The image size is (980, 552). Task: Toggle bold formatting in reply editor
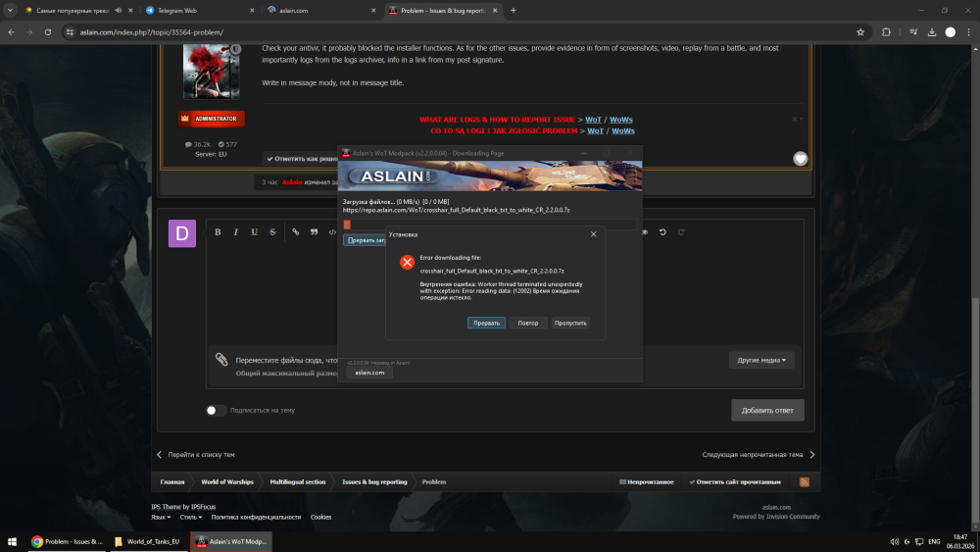click(218, 232)
